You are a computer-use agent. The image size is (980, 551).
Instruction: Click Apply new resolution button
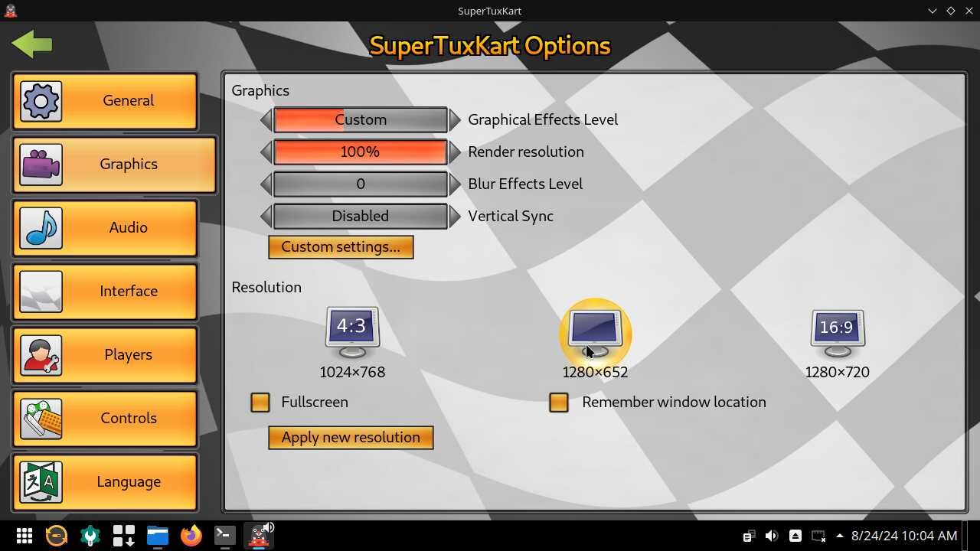[x=351, y=437]
